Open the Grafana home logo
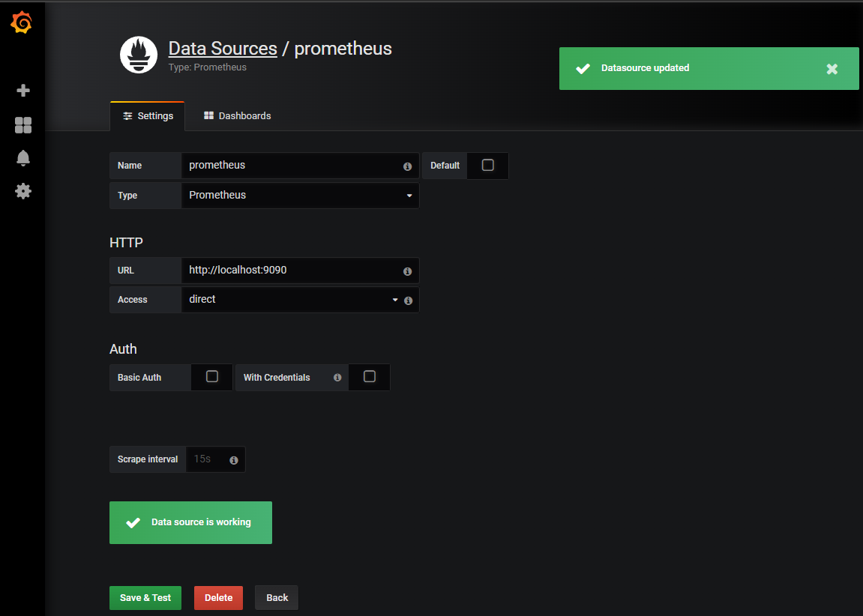Screen dimensions: 863x616 [22, 22]
